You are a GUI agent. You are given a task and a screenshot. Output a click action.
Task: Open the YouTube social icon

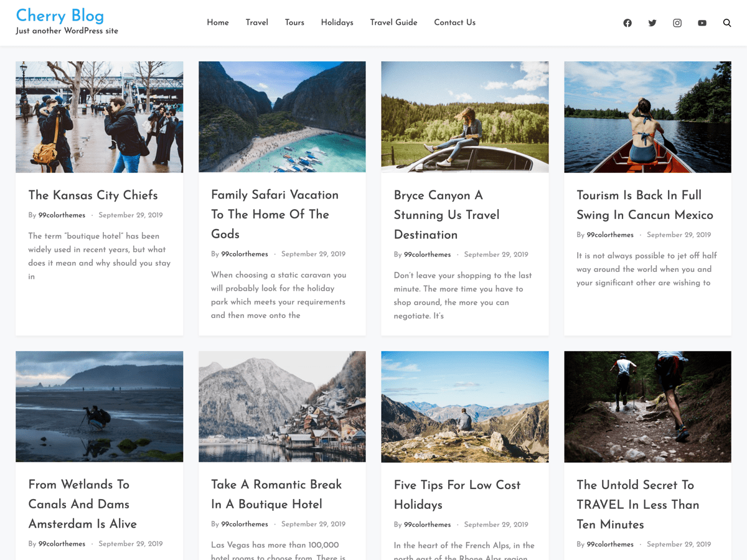pyautogui.click(x=702, y=22)
